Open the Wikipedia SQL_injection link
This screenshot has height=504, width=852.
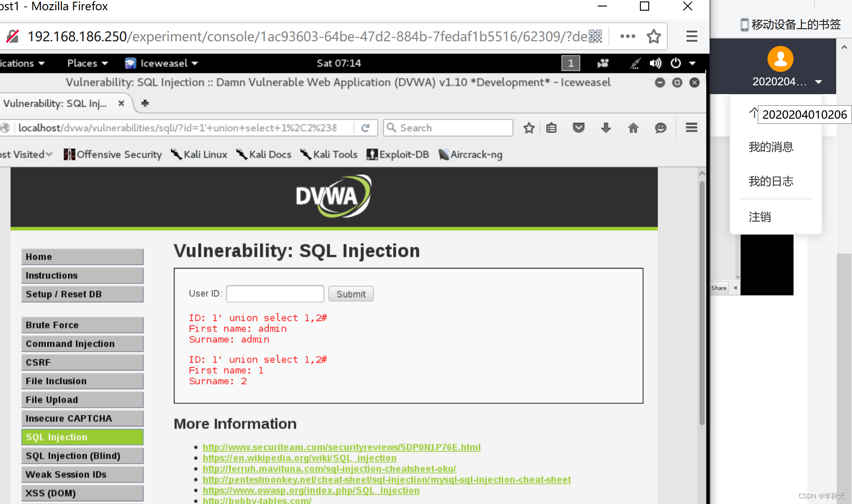click(299, 458)
